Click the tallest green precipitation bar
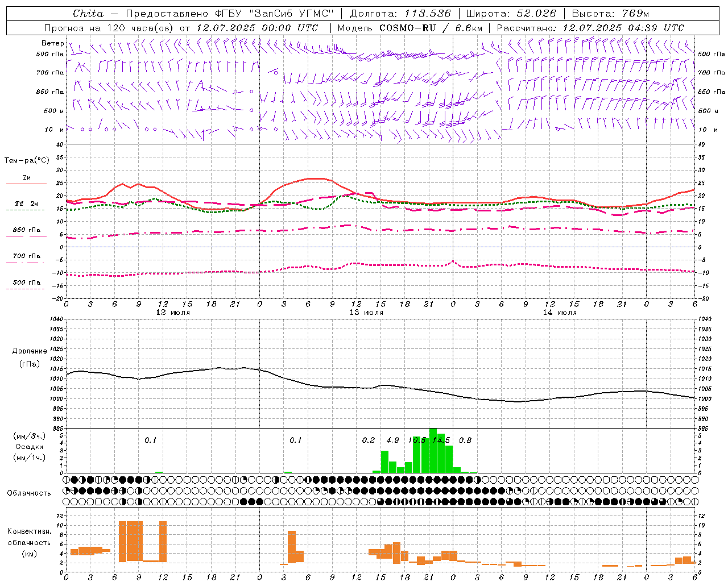Image resolution: width=728 pixels, height=582 pixels. click(x=433, y=451)
